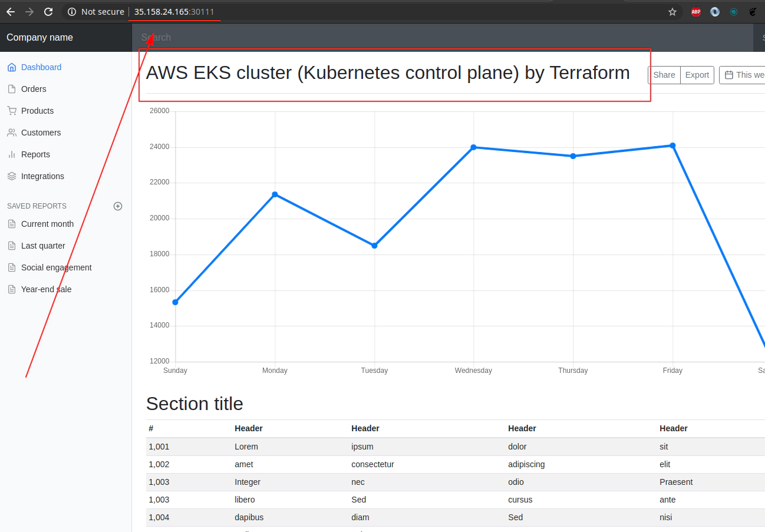The height and width of the screenshot is (532, 765).
Task: Click the Products shopping cart icon
Action: tap(12, 111)
